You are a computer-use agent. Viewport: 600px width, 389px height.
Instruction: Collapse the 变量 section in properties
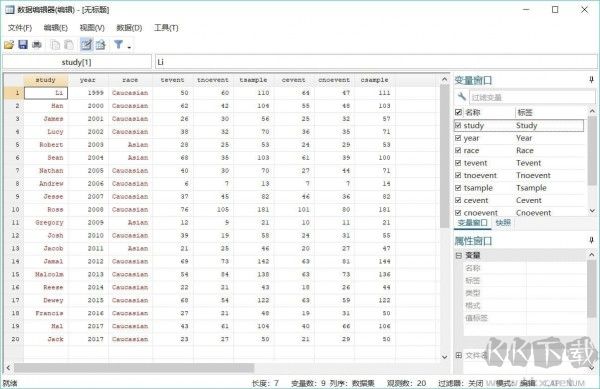click(459, 255)
